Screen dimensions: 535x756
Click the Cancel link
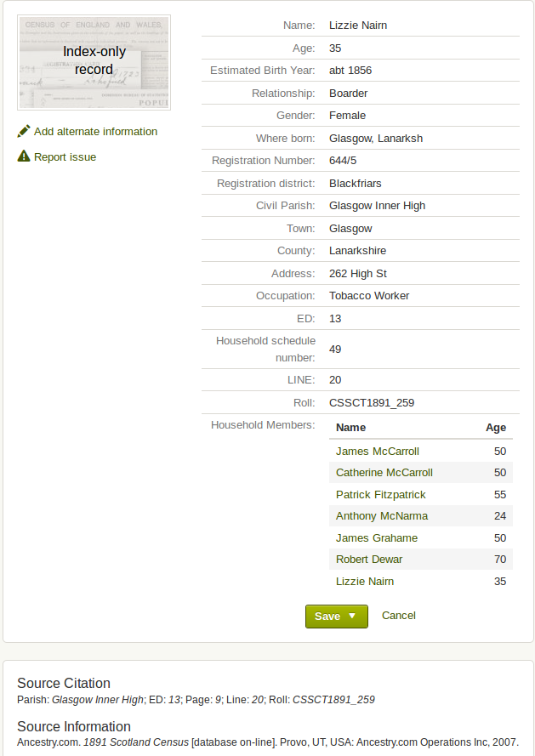pos(398,616)
